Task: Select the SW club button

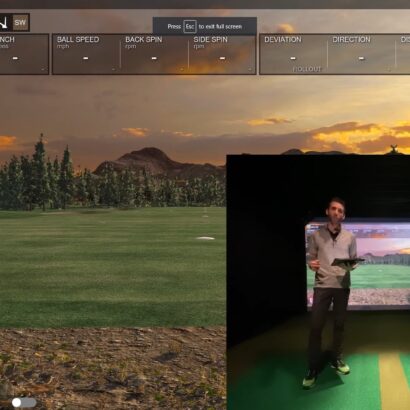Action: (20, 23)
